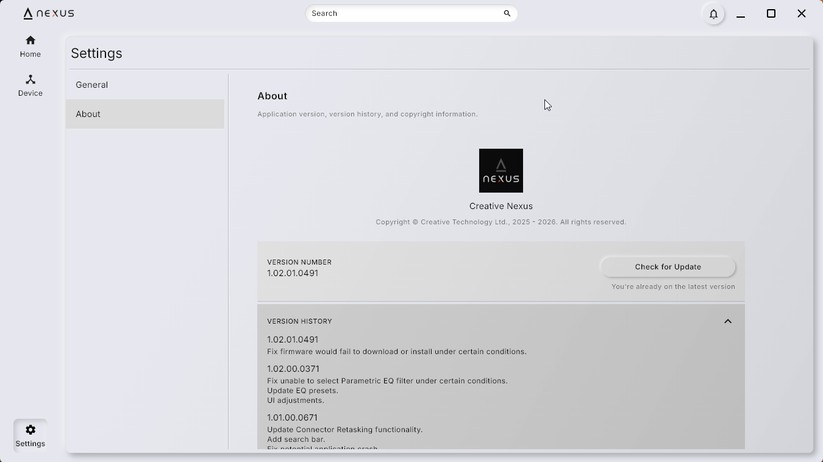
Task: Open the Device page from sidebar
Action: click(x=30, y=86)
